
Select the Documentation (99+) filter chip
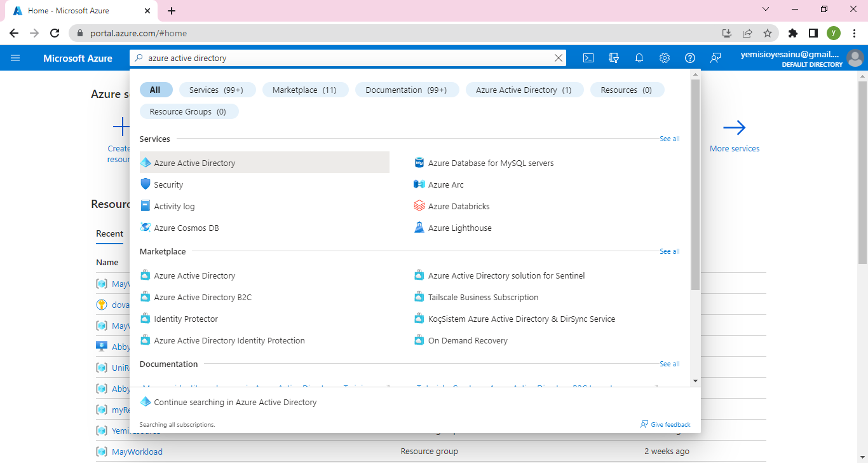click(x=406, y=90)
